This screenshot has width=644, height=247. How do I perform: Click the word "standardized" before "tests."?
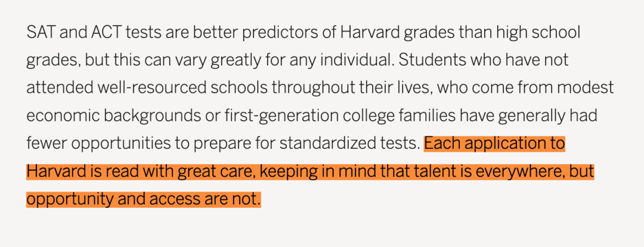(x=323, y=144)
